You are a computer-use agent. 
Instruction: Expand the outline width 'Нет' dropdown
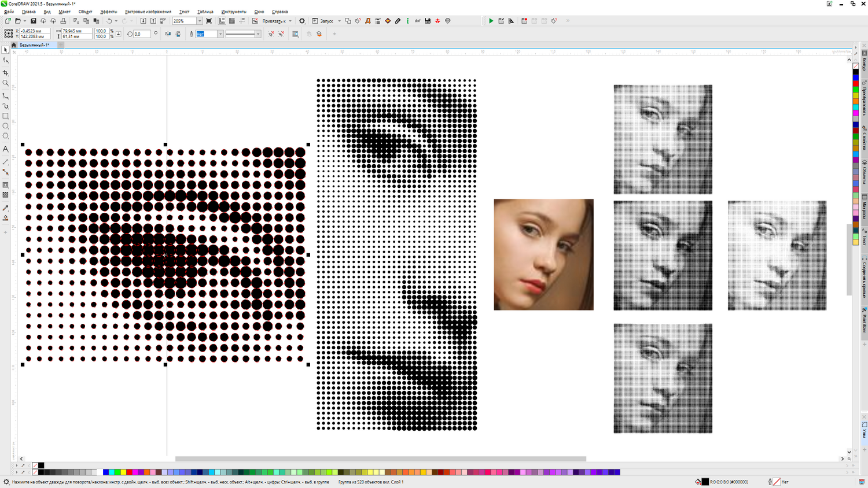pyautogui.click(x=220, y=34)
